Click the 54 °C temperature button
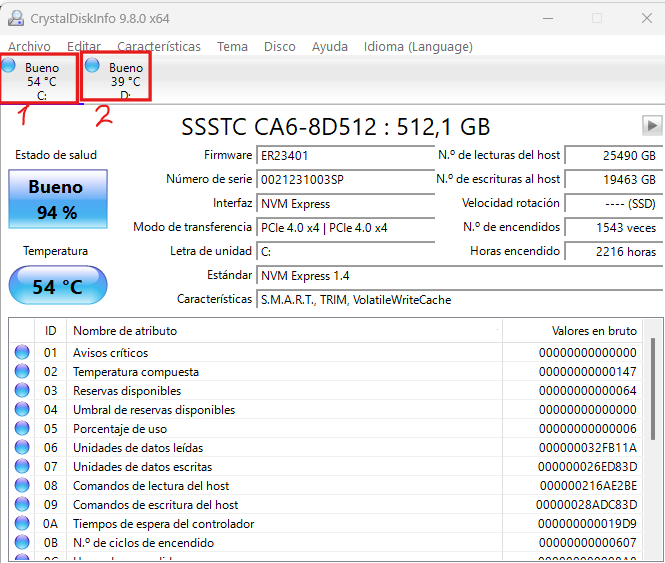 58,287
